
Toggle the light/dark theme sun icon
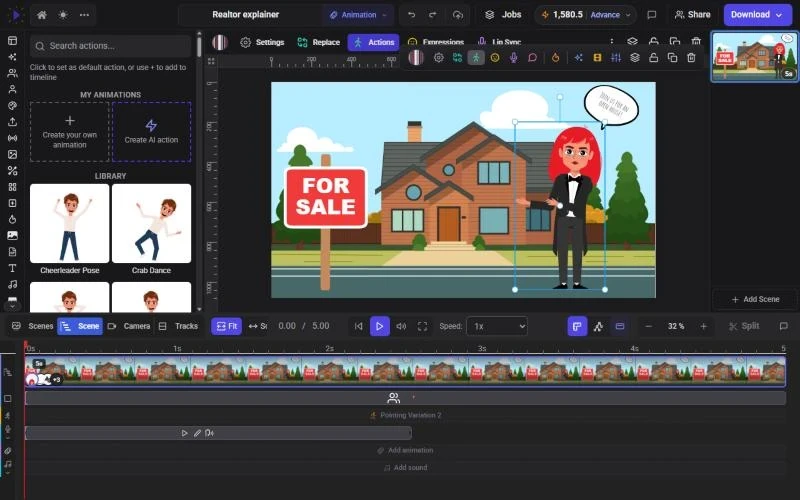pos(63,15)
